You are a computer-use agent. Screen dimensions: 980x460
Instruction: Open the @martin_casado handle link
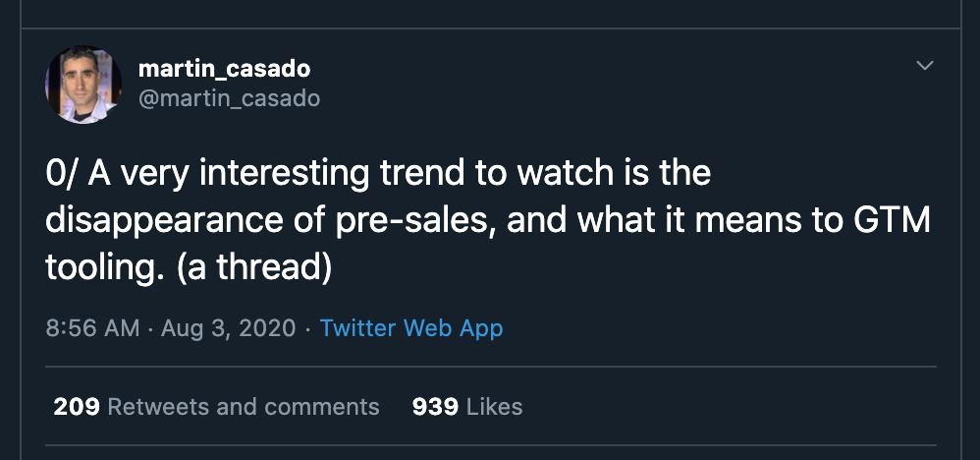[x=229, y=98]
